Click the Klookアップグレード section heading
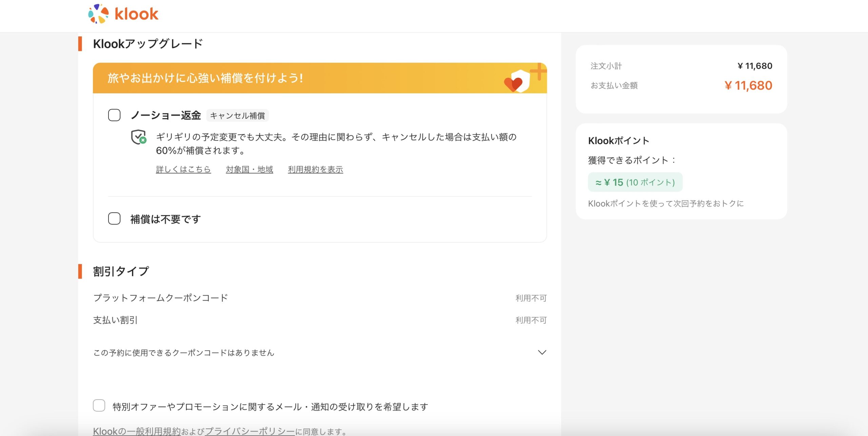 coord(148,44)
